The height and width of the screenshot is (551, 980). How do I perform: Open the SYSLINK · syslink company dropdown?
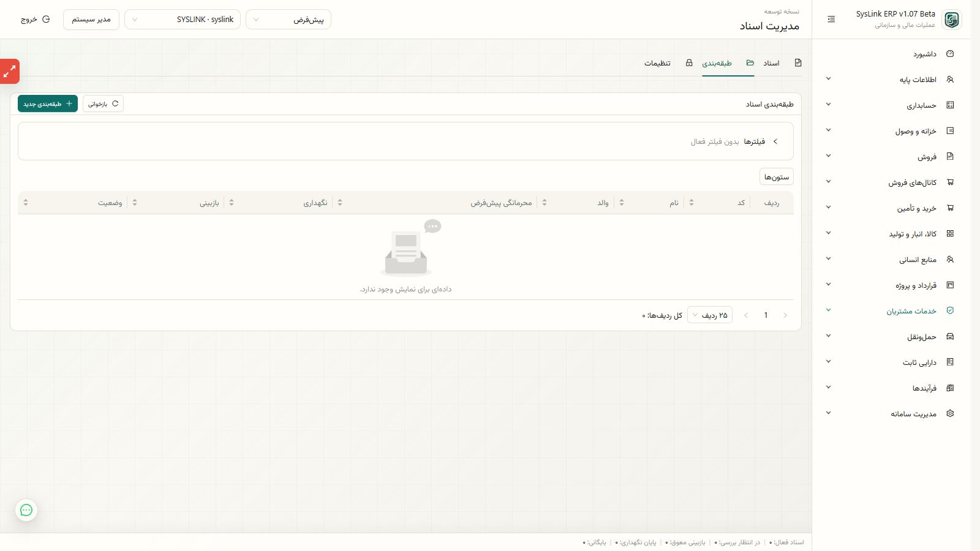point(183,20)
